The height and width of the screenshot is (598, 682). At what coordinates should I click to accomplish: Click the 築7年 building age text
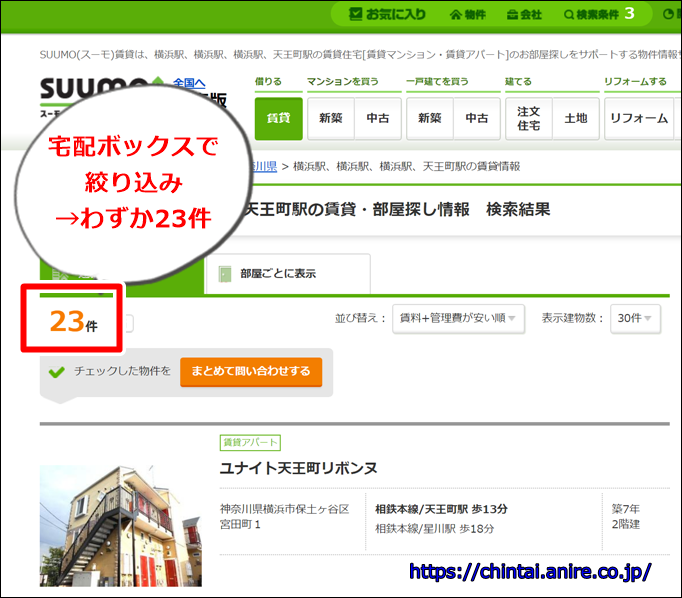(x=625, y=509)
